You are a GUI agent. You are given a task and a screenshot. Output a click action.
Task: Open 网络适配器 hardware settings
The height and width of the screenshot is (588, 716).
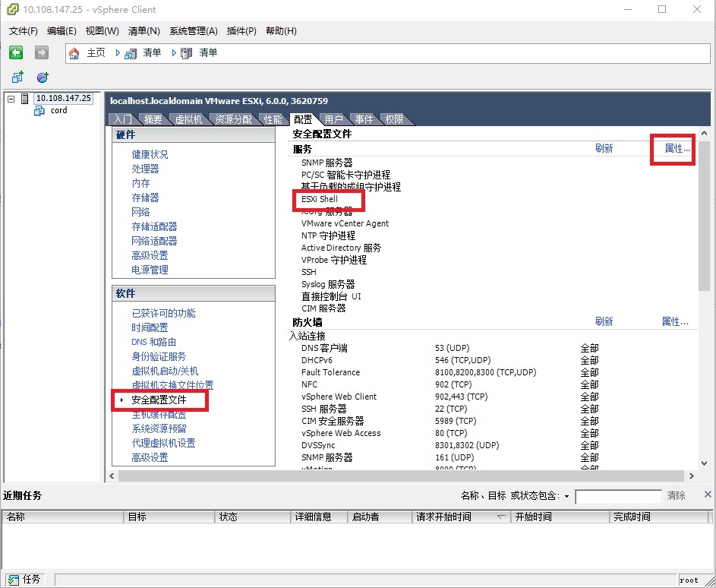pos(154,241)
